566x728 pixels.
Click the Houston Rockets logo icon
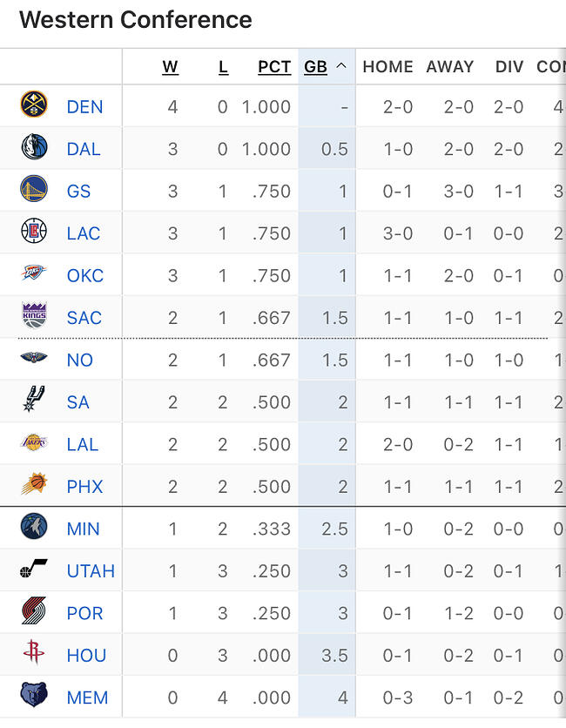(34, 654)
